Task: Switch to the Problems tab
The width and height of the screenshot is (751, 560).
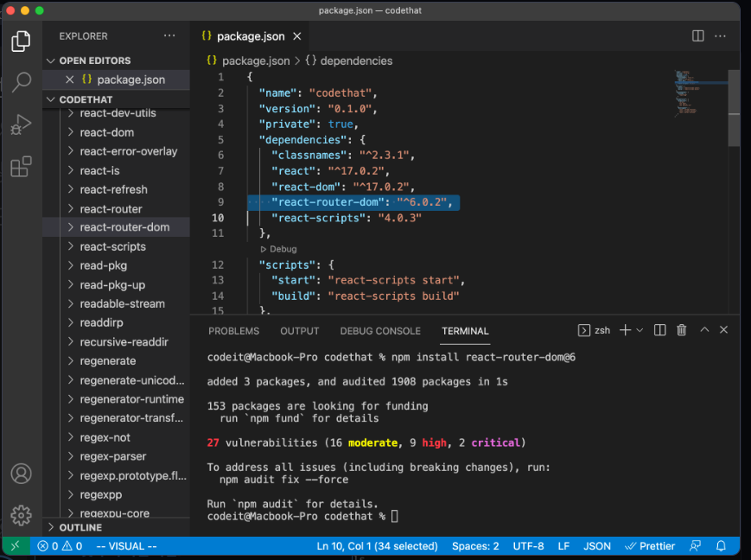Action: pyautogui.click(x=233, y=331)
